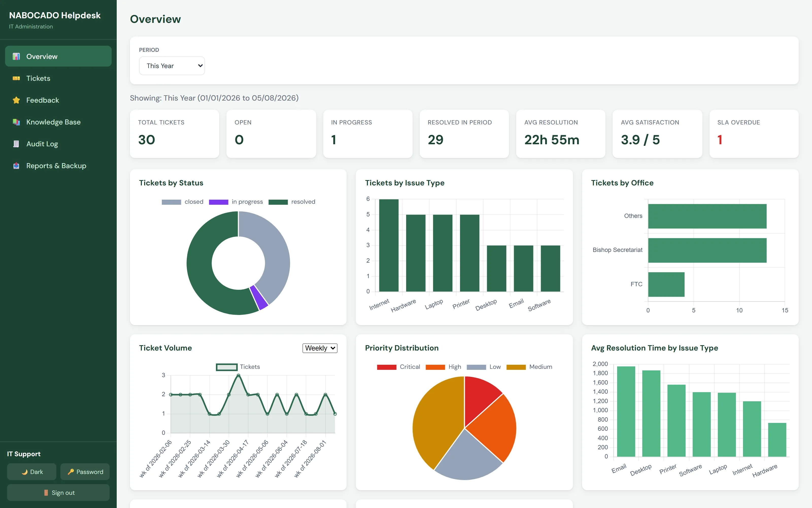The image size is (812, 508).
Task: Go to the Tickets page
Action: (x=58, y=78)
